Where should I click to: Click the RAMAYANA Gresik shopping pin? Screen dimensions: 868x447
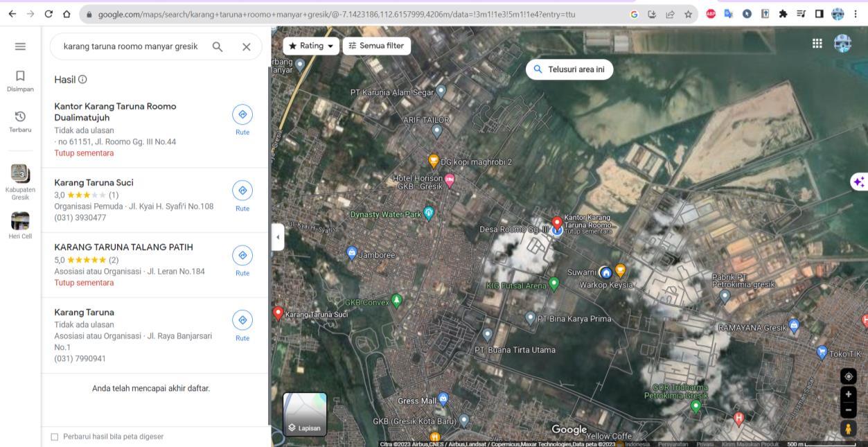(x=794, y=326)
